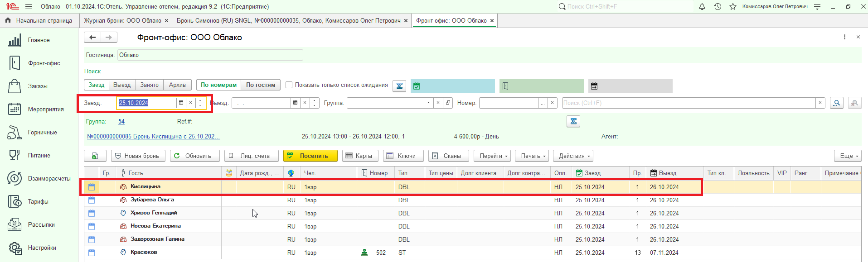Click light blue check-in legend bar
Screen dimensions: 868x262
point(453,86)
